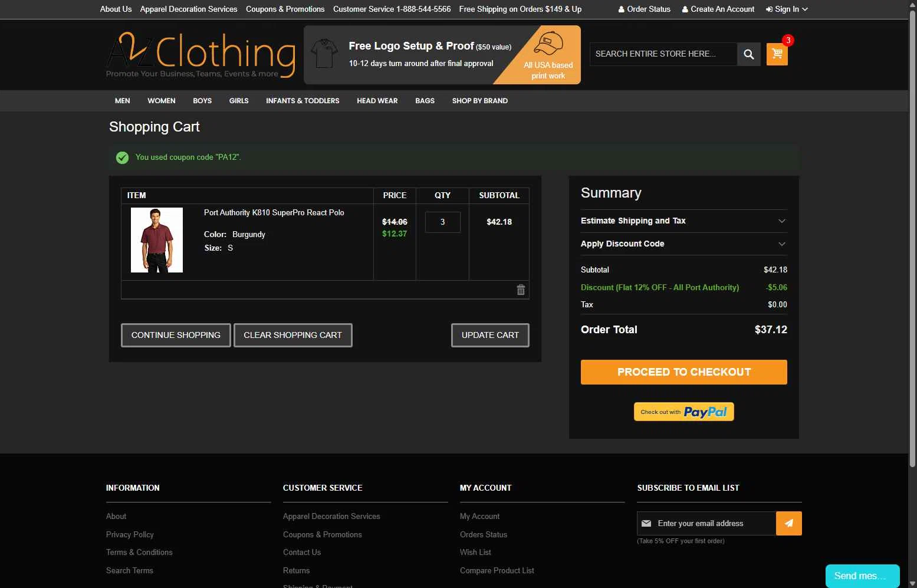
Task: Click the search entire store field
Action: tap(663, 54)
